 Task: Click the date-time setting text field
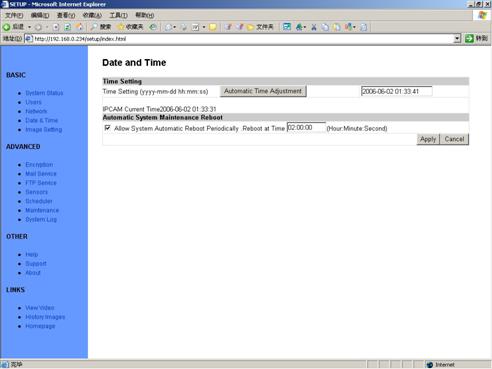(396, 91)
